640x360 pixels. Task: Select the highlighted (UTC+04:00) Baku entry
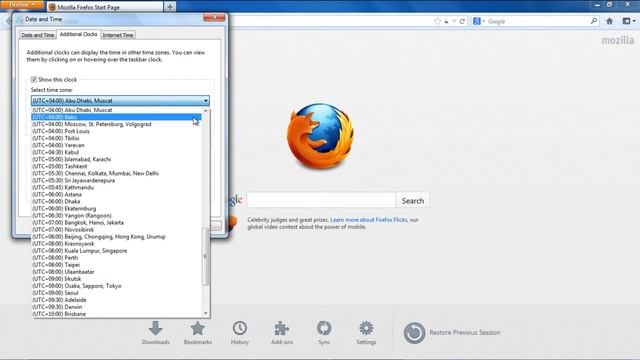(x=116, y=117)
